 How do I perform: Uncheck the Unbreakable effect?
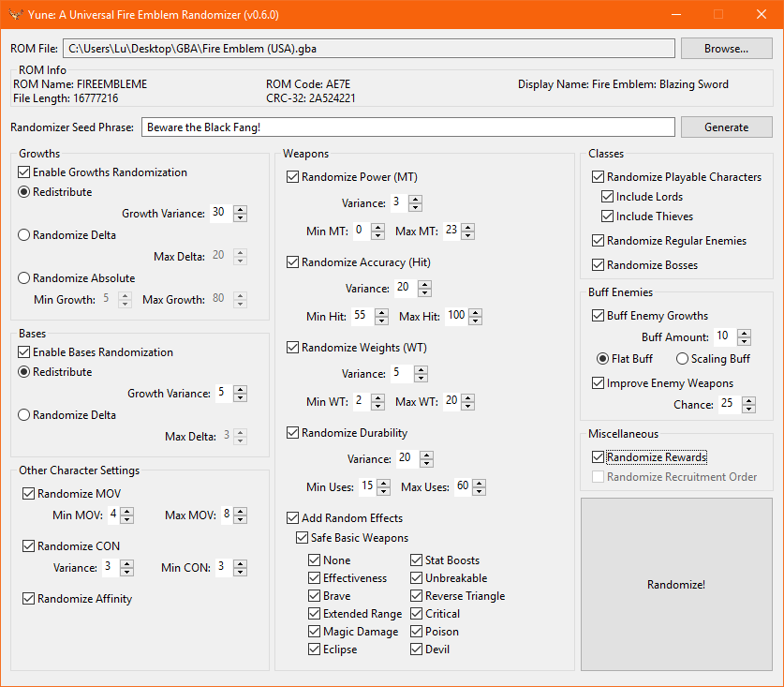pos(416,578)
